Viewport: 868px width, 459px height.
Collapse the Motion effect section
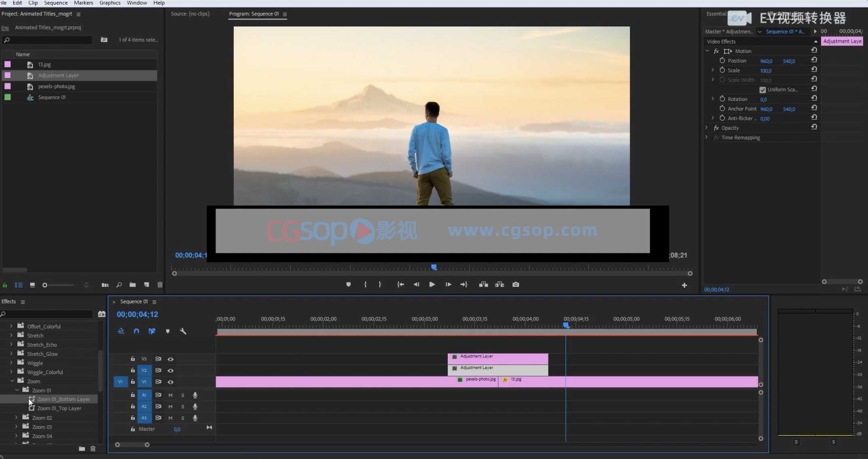tap(707, 51)
